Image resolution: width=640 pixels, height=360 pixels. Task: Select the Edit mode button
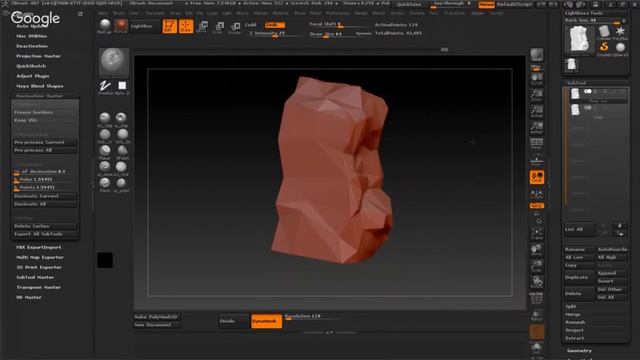point(169,26)
